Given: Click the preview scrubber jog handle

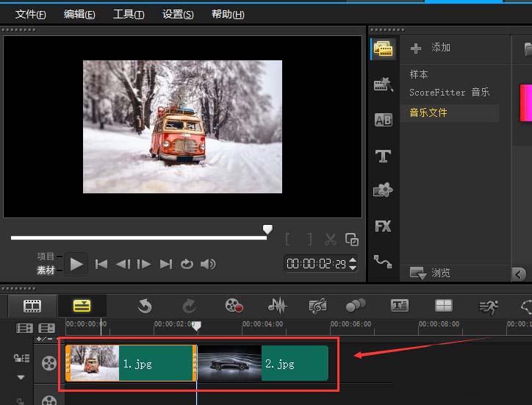Looking at the screenshot, I should point(268,230).
